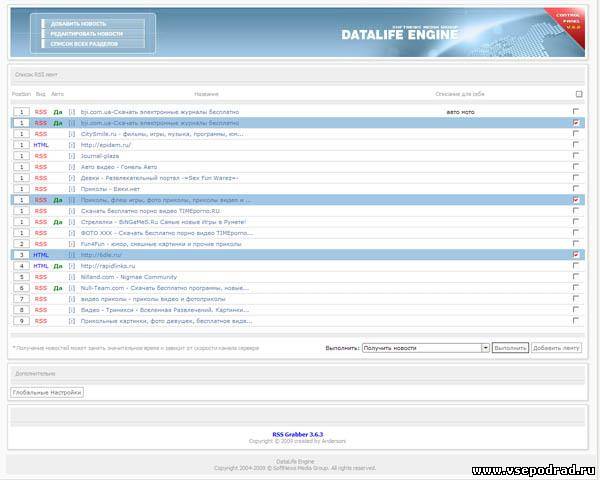Open info [i] for Fun4Fun feed
The width and height of the screenshot is (600, 480).
pos(72,244)
